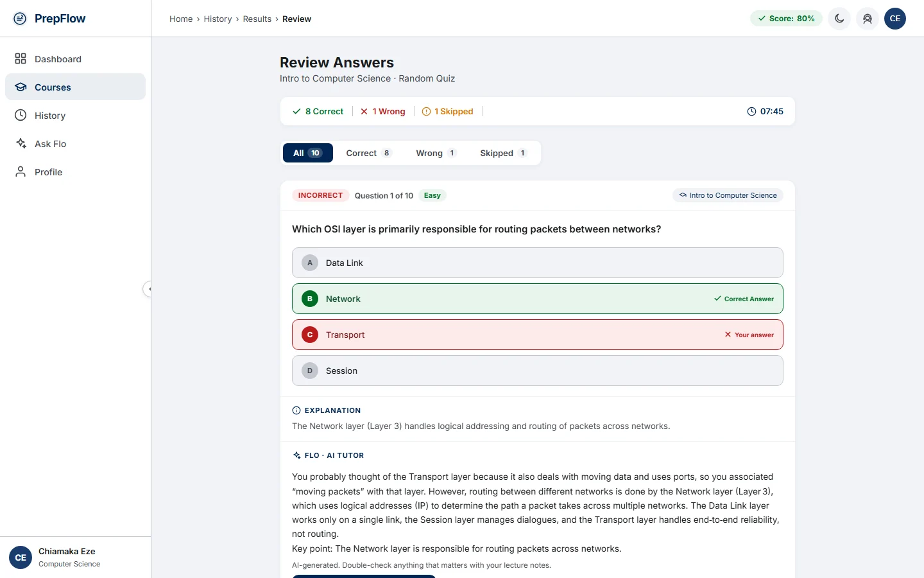
Task: Go to Home in the breadcrumb
Action: pyautogui.click(x=181, y=19)
